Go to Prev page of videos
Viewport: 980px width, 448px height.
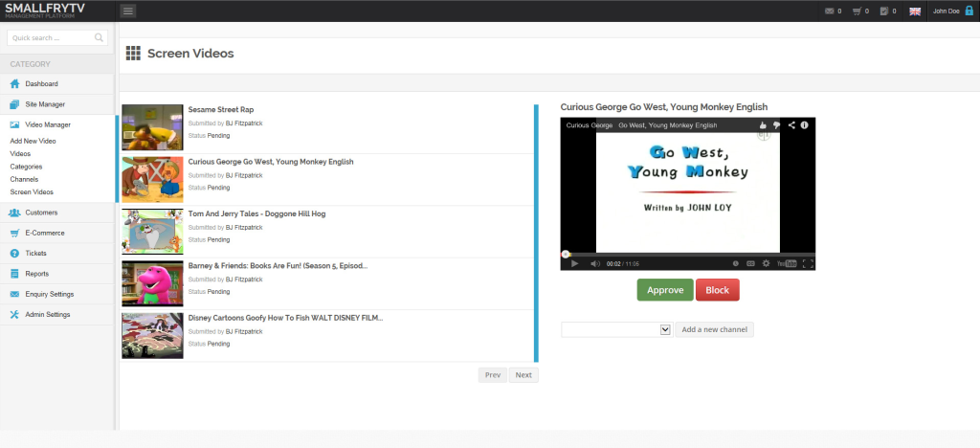click(493, 375)
